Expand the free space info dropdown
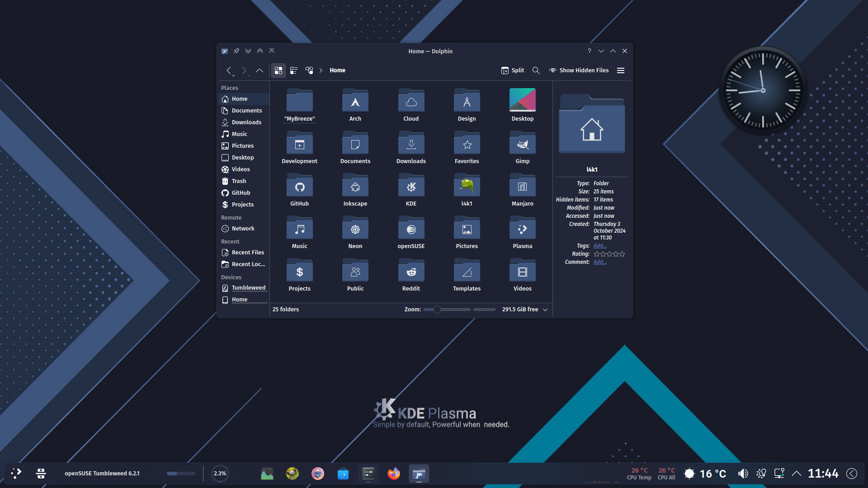Screen dimensions: 868x488 545,310
